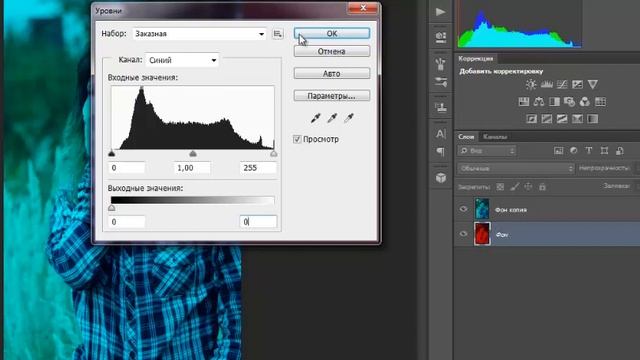Image resolution: width=640 pixels, height=360 pixels.
Task: Toggle the shape layers filter
Action: pos(604,151)
